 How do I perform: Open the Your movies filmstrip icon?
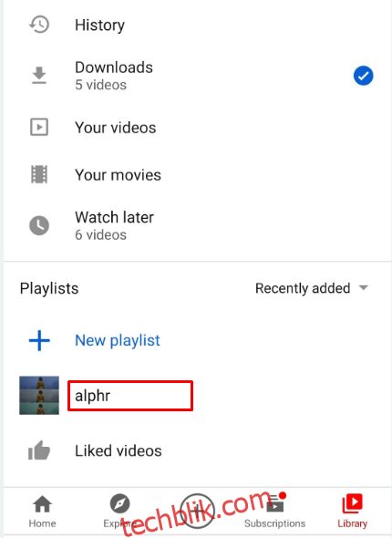39,174
